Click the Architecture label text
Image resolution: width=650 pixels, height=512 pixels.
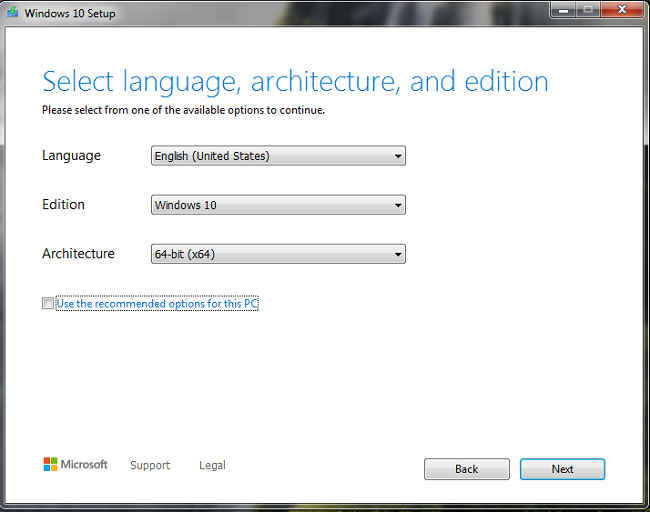pos(78,253)
